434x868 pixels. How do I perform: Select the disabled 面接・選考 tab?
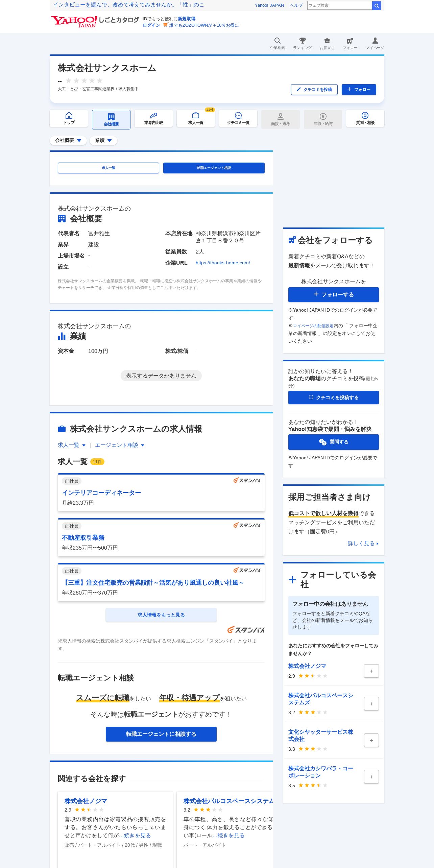coord(281,119)
